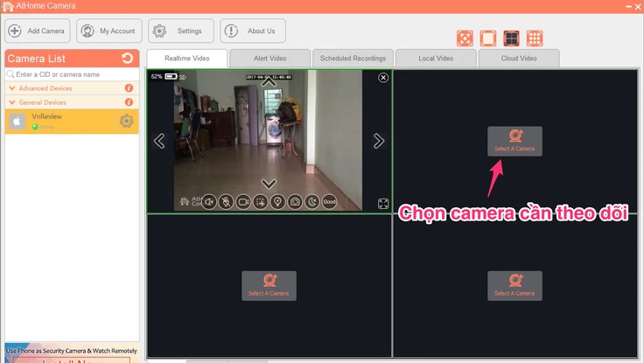
Task: Close the VnReview live video stream
Action: click(x=383, y=78)
